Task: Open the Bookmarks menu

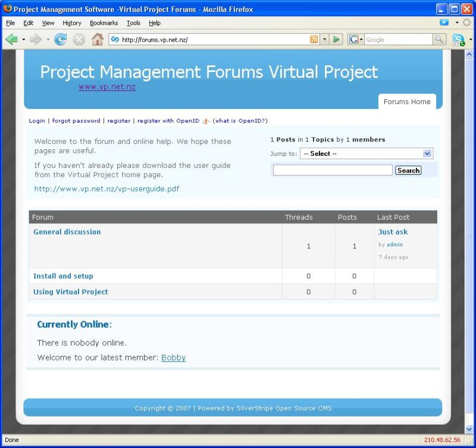Action: click(104, 23)
